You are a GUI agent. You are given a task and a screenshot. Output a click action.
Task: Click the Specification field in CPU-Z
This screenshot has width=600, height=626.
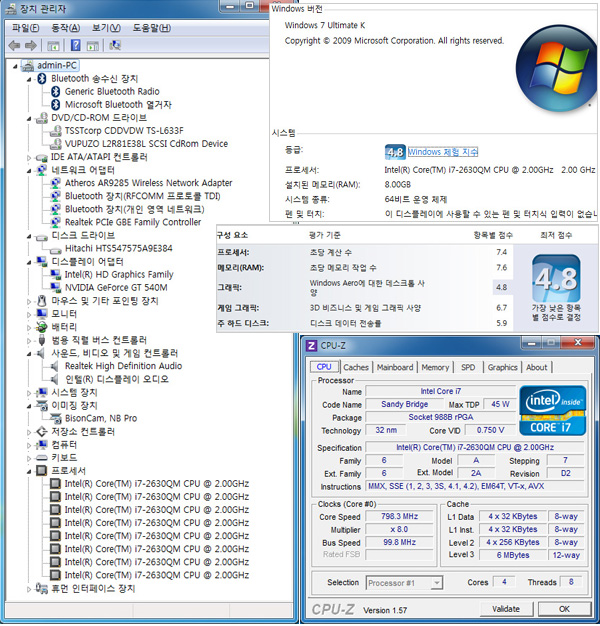(x=475, y=448)
